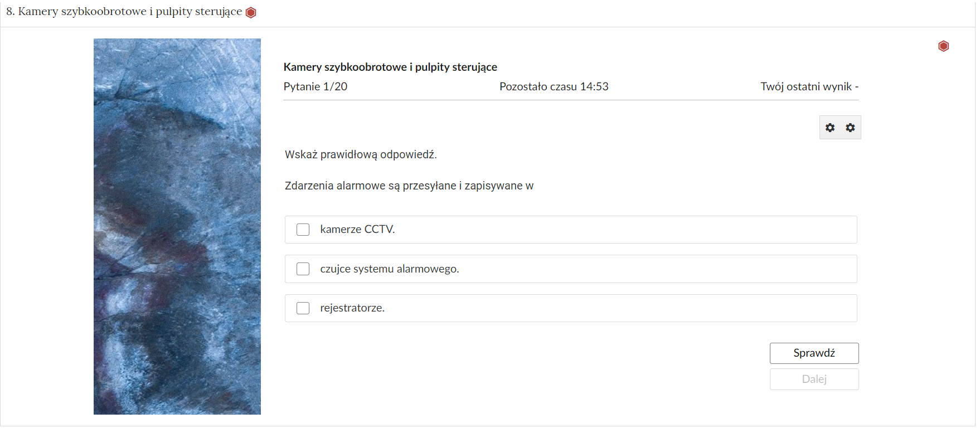Viewport: 980px width, 428px height.
Task: Check the "kamerze CCTV" answer checkbox
Action: (303, 229)
